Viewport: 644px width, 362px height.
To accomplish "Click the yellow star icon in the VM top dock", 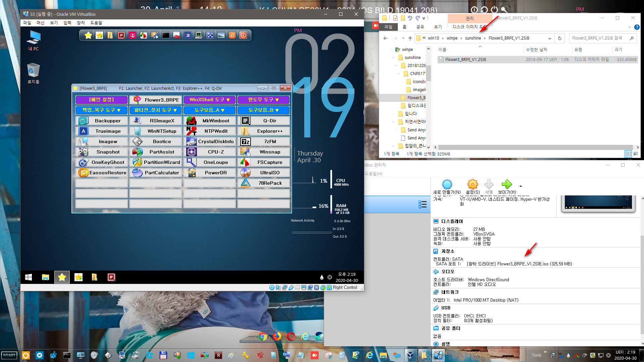I will [88, 35].
